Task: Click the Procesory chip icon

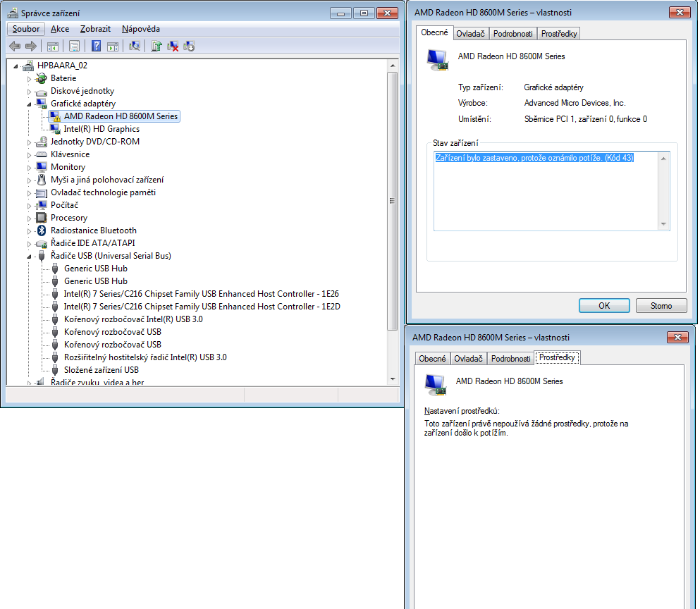Action: (42, 218)
